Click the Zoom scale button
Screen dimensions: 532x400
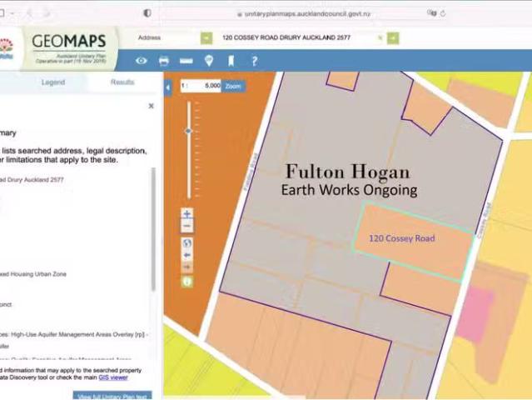tap(234, 86)
